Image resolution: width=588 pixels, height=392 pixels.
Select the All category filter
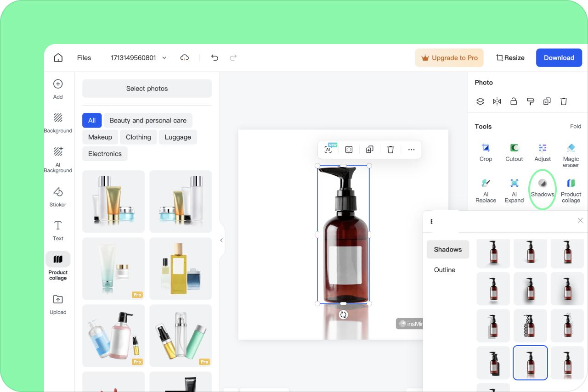(92, 120)
